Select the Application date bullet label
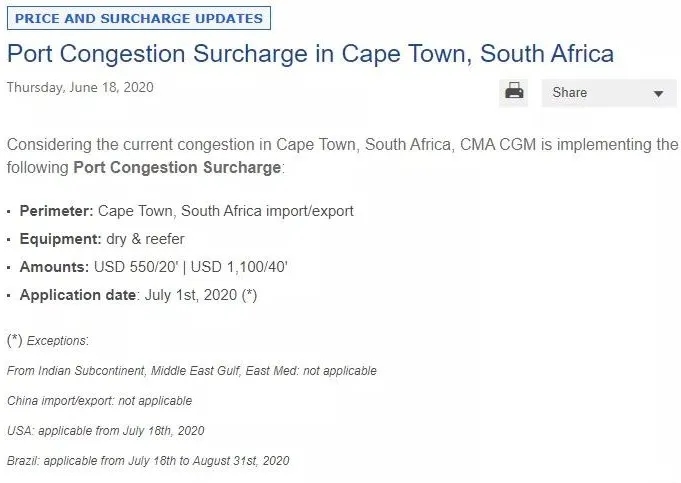This screenshot has height=483, width=681. 77,295
